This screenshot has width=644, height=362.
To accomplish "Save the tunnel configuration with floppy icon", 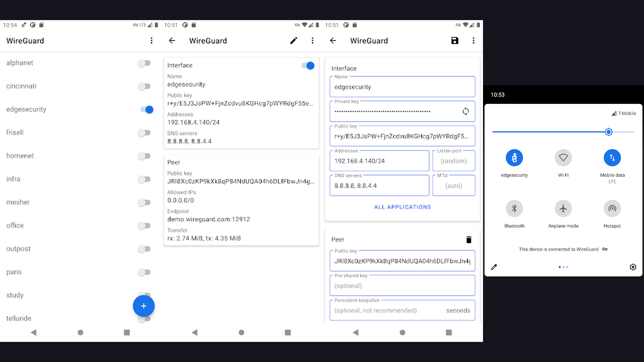I will click(x=455, y=41).
